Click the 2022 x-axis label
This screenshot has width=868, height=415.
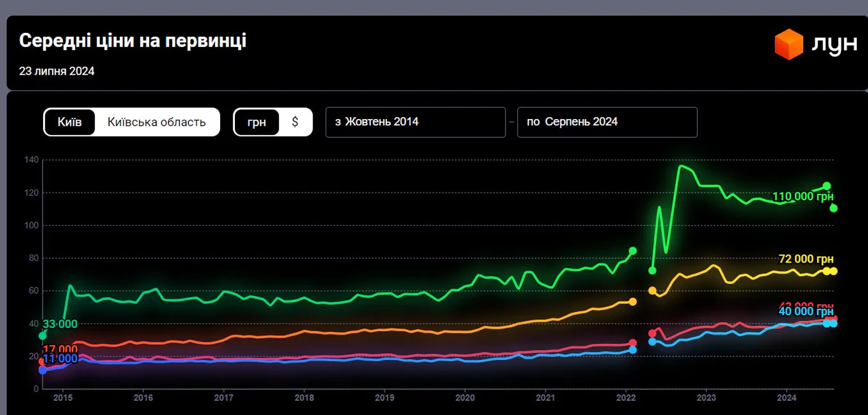click(x=626, y=398)
